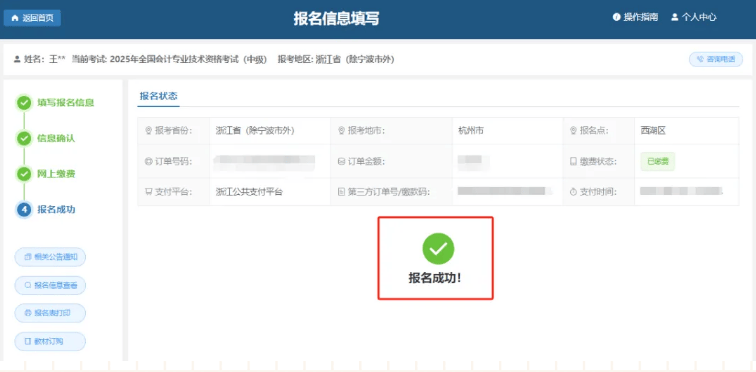Screen dimensions: 756x372
Task: Click the icon beside 订单金额
Action: pyautogui.click(x=341, y=162)
